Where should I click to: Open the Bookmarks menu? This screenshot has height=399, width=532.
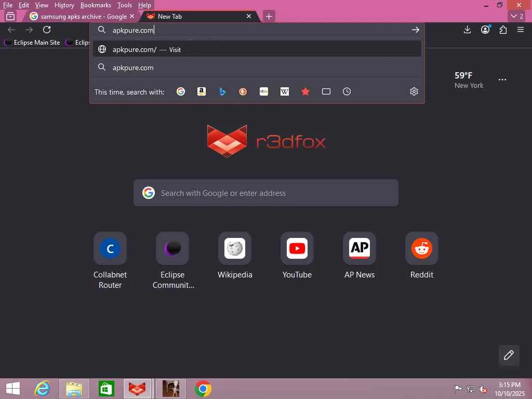coord(96,5)
